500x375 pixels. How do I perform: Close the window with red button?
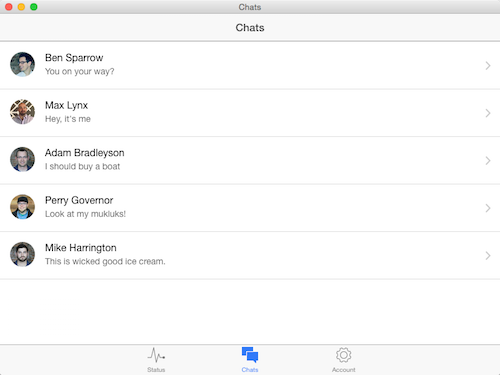pos(9,7)
